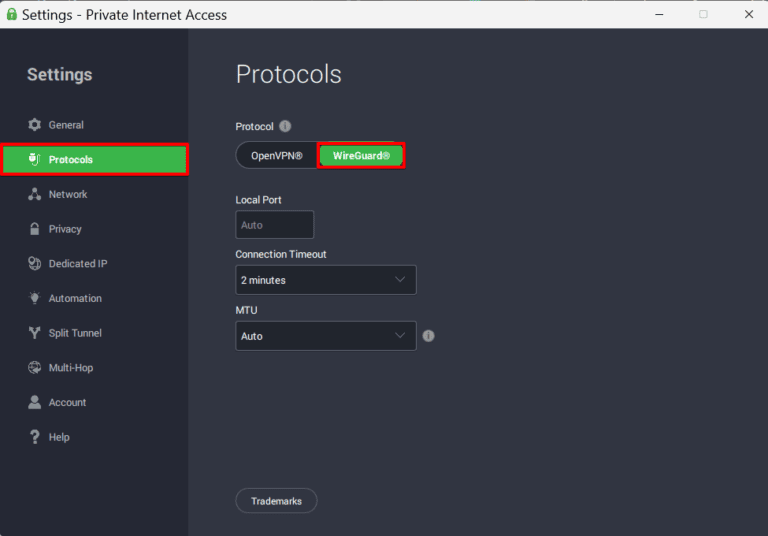The height and width of the screenshot is (536, 768).
Task: Click the Dedicated IP icon
Action: [x=35, y=264]
